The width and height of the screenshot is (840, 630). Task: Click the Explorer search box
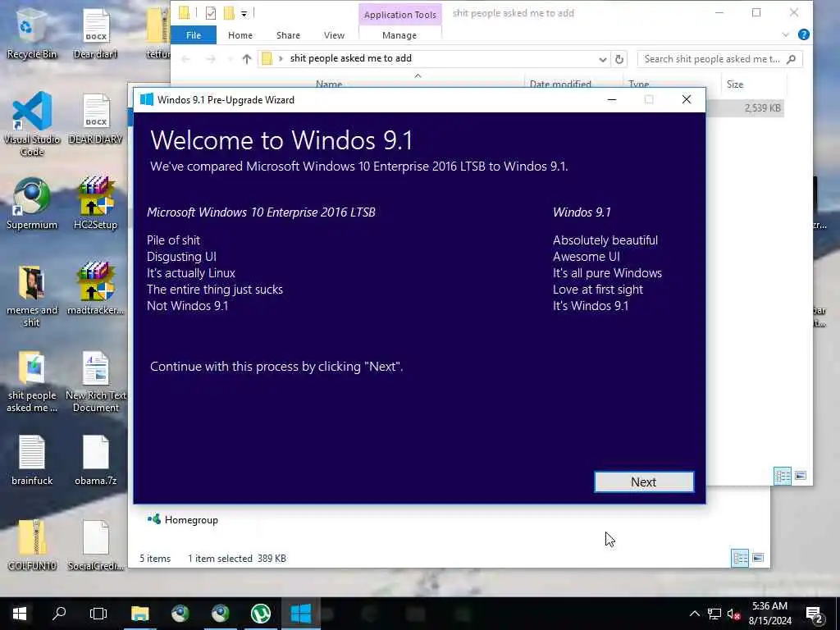tap(719, 59)
